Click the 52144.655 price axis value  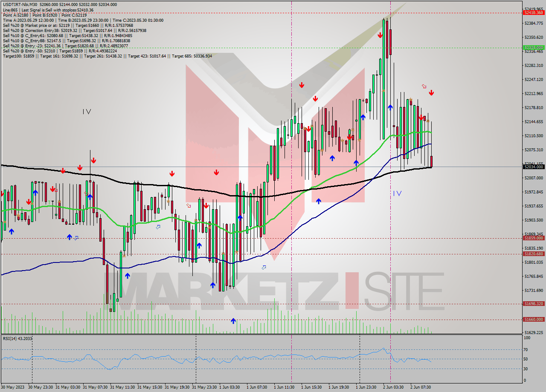tap(534, 121)
